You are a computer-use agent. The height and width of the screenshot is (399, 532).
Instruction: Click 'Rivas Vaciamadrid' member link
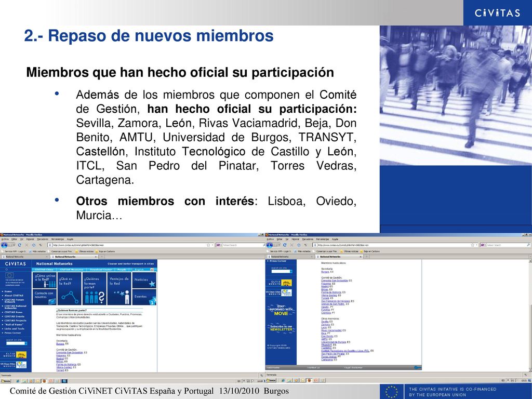coord(331,330)
